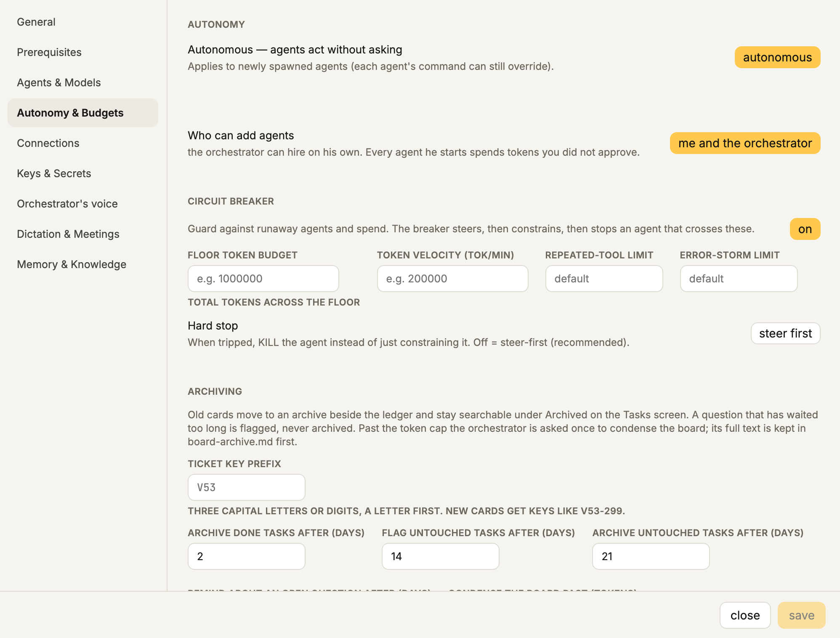The height and width of the screenshot is (638, 840).
Task: Focus the Error-Storm Limit field
Action: tap(739, 279)
